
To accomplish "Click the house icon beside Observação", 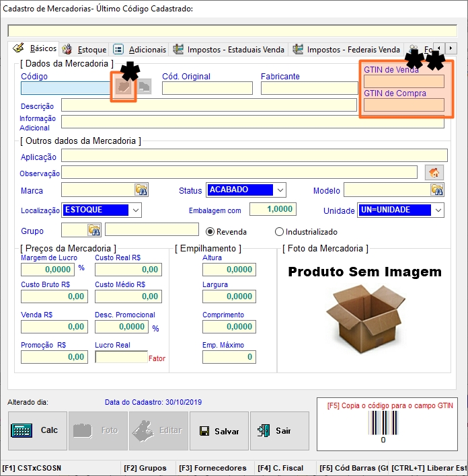I will click(x=434, y=173).
